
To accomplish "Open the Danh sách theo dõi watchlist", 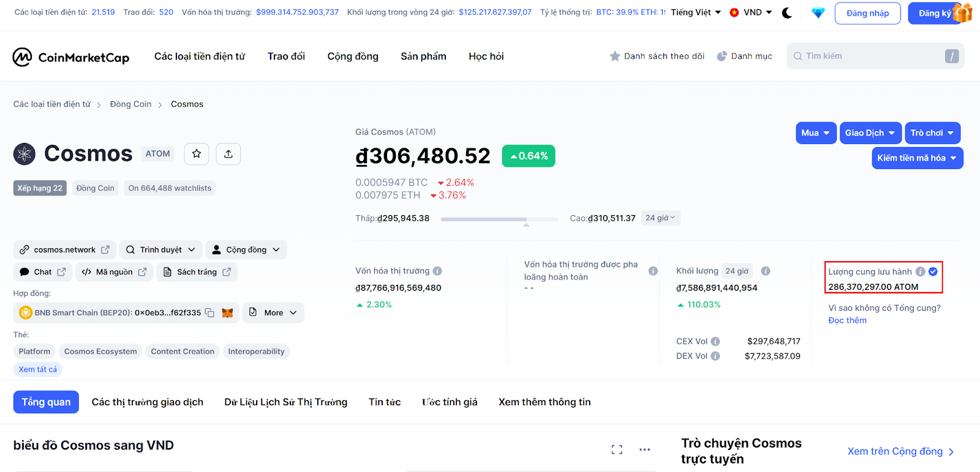I will tap(657, 56).
